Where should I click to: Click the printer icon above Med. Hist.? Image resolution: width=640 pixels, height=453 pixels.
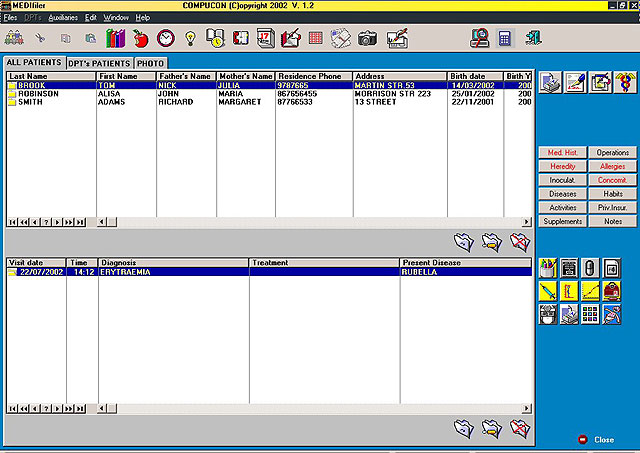coord(550,82)
